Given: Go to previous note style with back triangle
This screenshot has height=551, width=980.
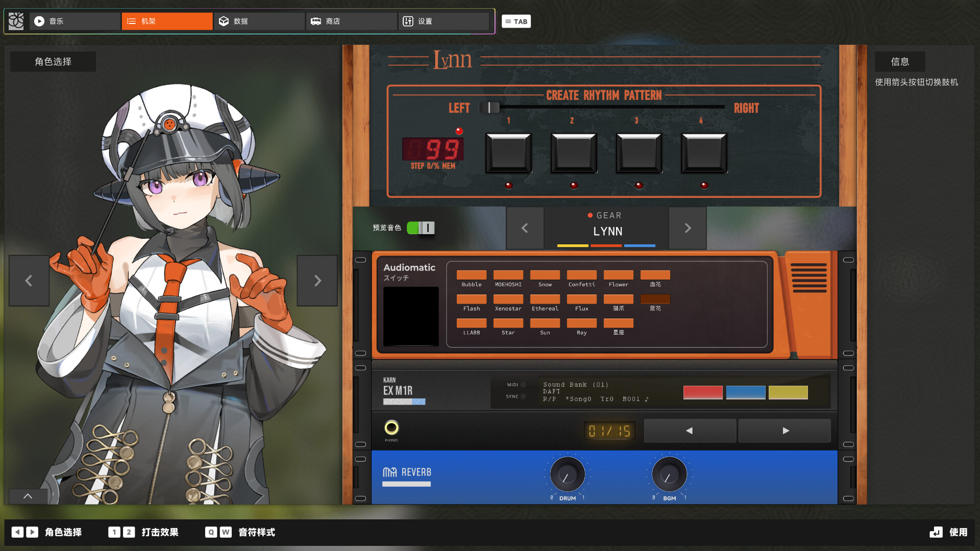Looking at the screenshot, I should click(x=690, y=431).
